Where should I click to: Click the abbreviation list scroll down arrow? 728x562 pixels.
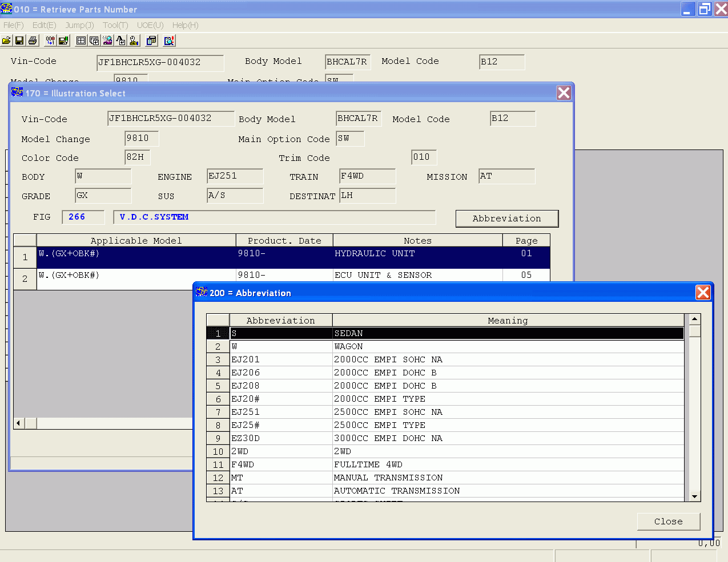point(695,496)
